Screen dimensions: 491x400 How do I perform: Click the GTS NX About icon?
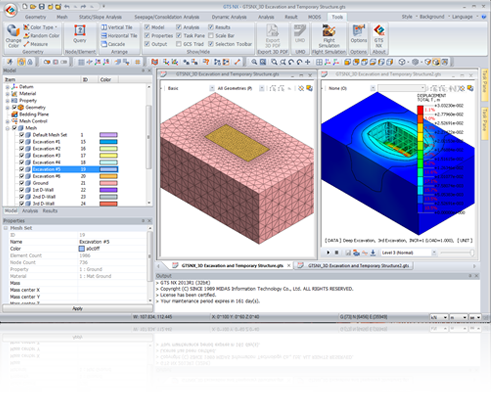379,30
